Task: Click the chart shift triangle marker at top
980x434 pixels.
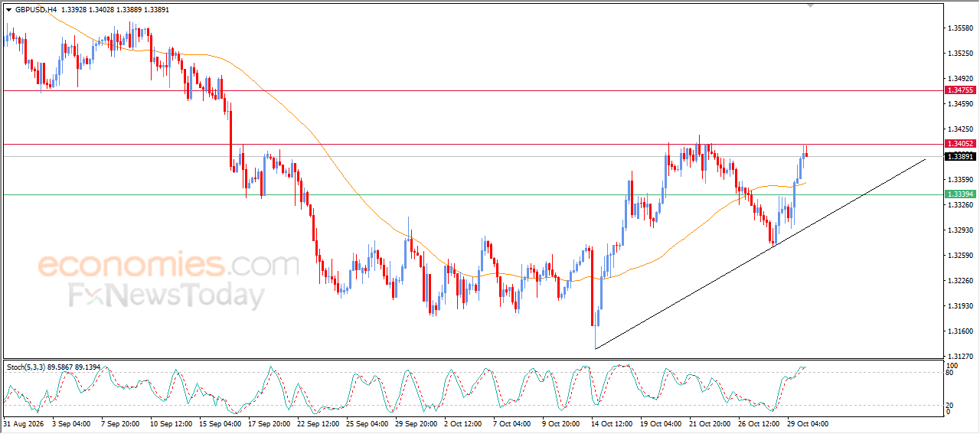Action: pos(812,5)
